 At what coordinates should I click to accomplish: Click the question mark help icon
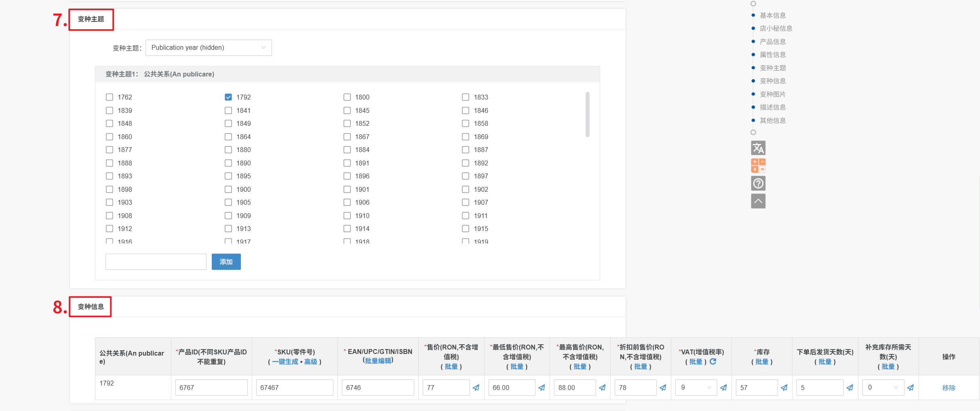click(758, 183)
